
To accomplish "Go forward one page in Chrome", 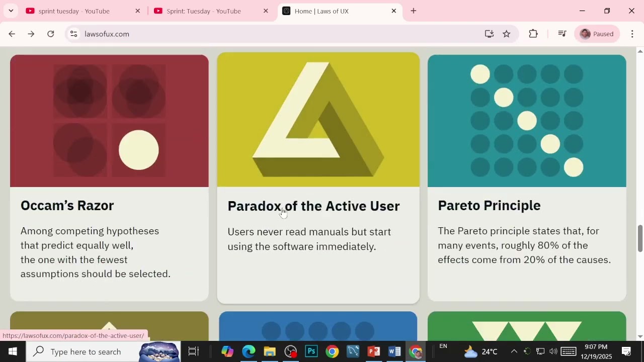I will click(x=31, y=34).
